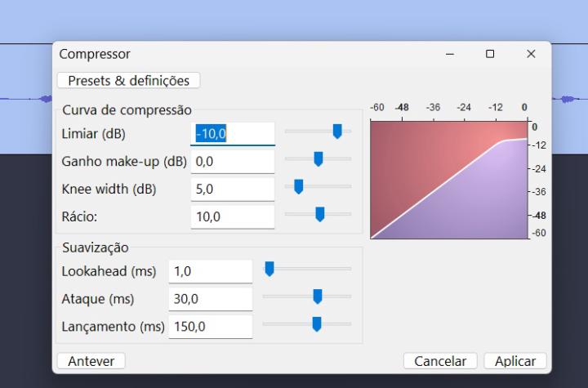Click the Lançamento (ms) value field
This screenshot has width=588, height=388.
[x=211, y=327]
